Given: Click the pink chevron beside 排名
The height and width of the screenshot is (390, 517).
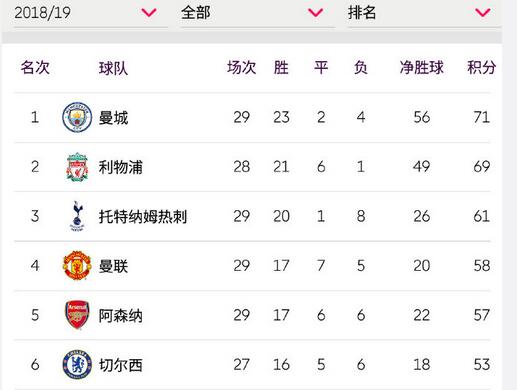Looking at the screenshot, I should click(483, 13).
